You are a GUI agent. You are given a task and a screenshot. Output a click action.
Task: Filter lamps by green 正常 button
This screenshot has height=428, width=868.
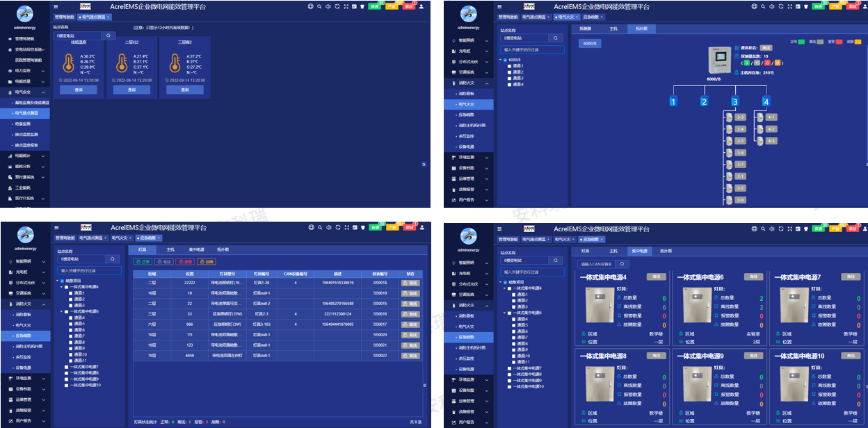[x=143, y=261]
